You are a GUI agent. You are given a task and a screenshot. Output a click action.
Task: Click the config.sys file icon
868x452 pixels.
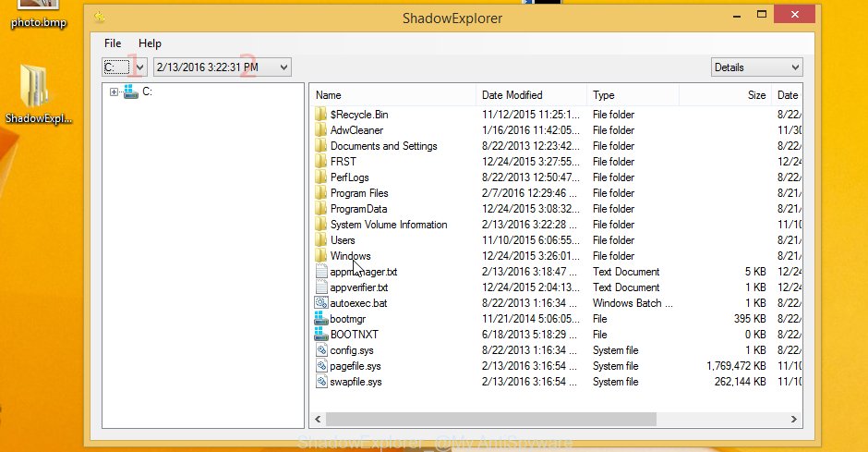321,350
